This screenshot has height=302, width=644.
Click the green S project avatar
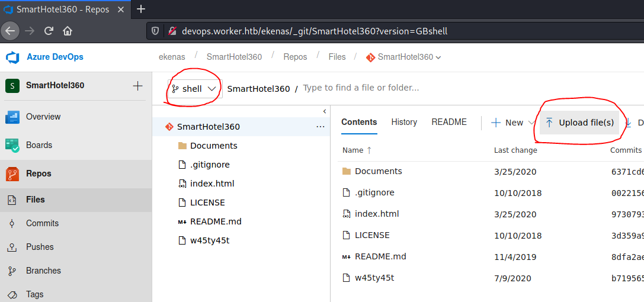click(12, 85)
